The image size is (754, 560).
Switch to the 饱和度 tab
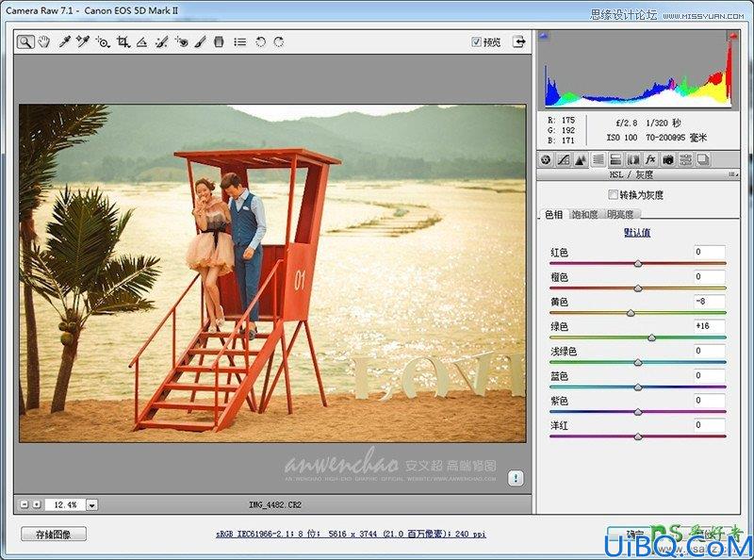(x=584, y=215)
